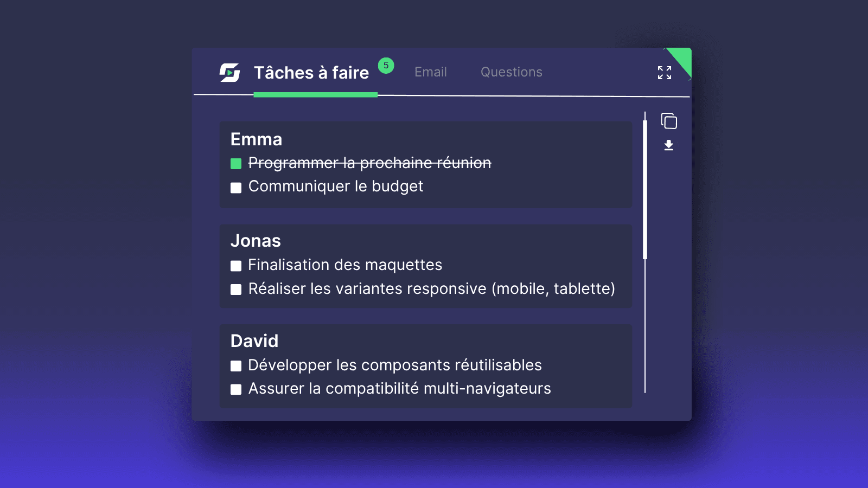Click Emma's task card heading

(x=257, y=139)
